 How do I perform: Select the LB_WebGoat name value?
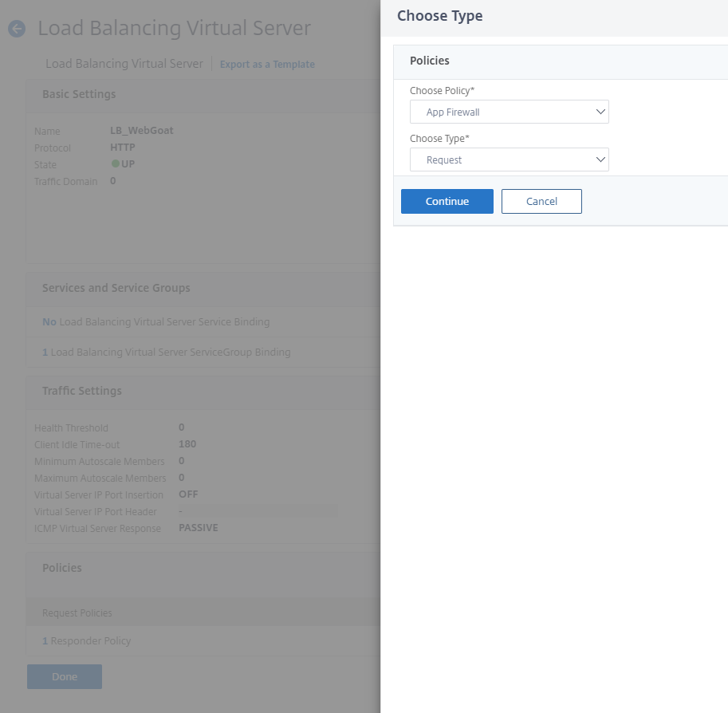[x=142, y=131]
